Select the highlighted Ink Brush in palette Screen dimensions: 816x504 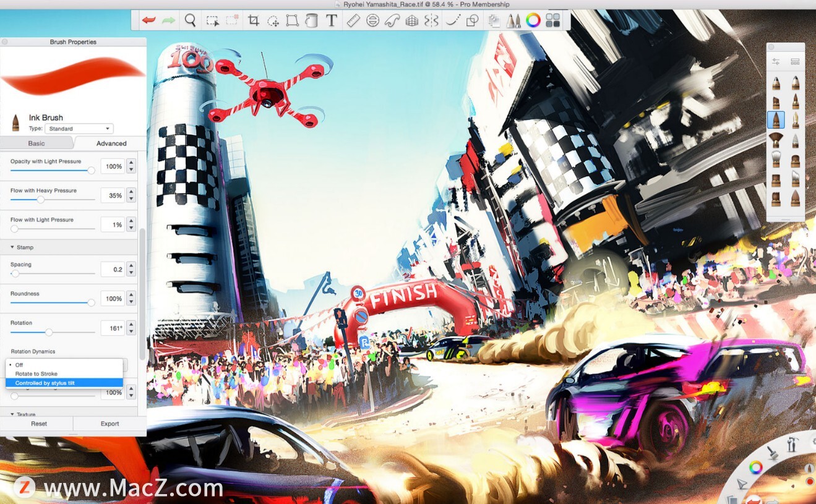pyautogui.click(x=776, y=120)
